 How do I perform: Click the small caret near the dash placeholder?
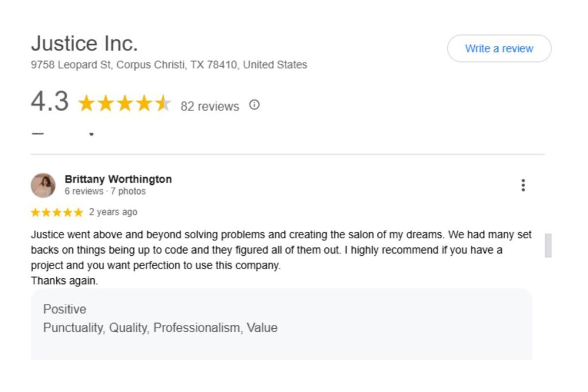[x=90, y=134]
